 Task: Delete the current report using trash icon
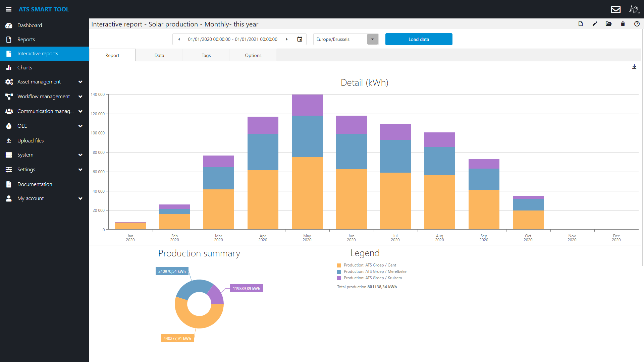coord(623,24)
